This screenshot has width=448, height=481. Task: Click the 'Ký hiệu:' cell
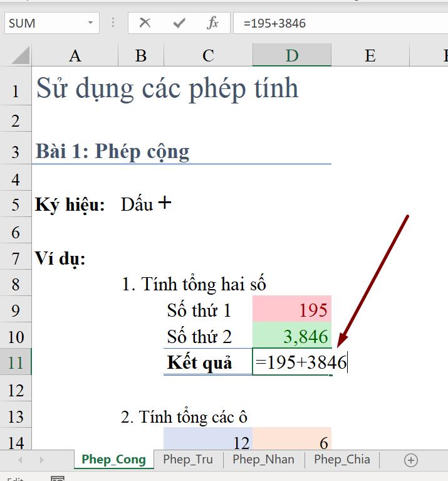point(70,204)
